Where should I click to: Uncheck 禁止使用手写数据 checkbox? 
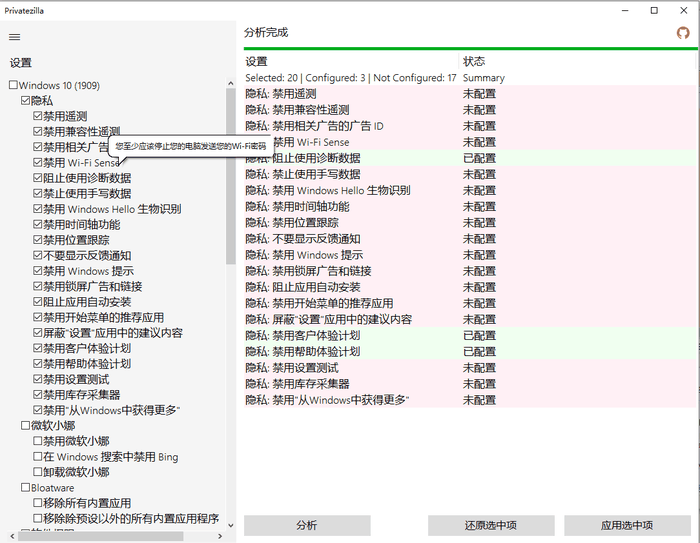(x=38, y=193)
